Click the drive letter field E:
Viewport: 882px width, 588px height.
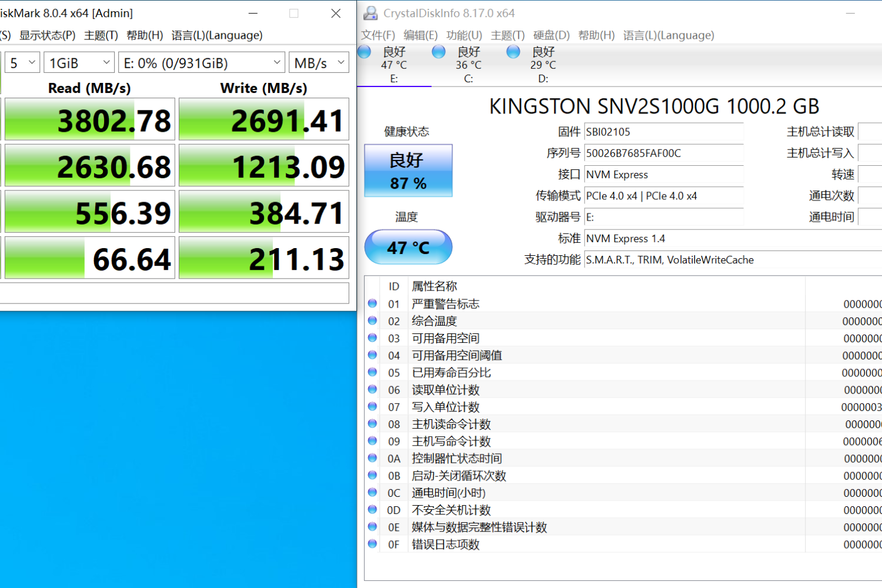pos(664,217)
